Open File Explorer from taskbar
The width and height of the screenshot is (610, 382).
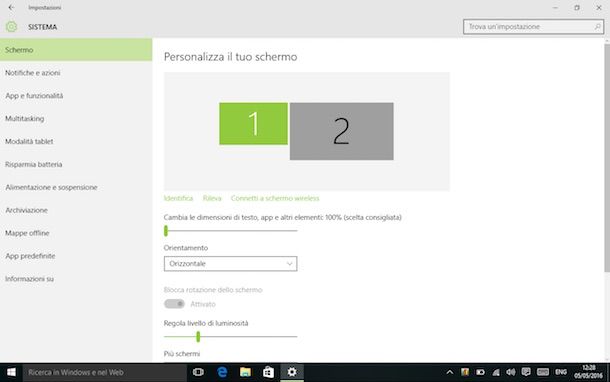click(x=245, y=372)
